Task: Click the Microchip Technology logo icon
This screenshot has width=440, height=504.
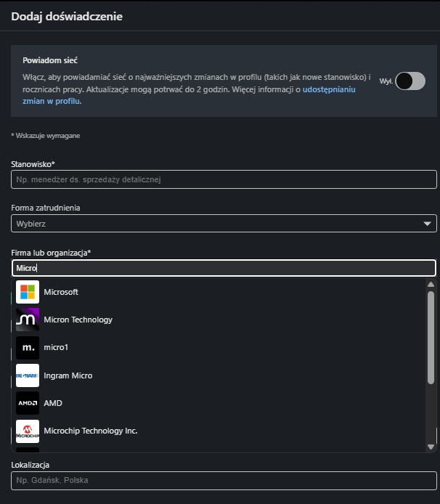Action: click(x=28, y=431)
